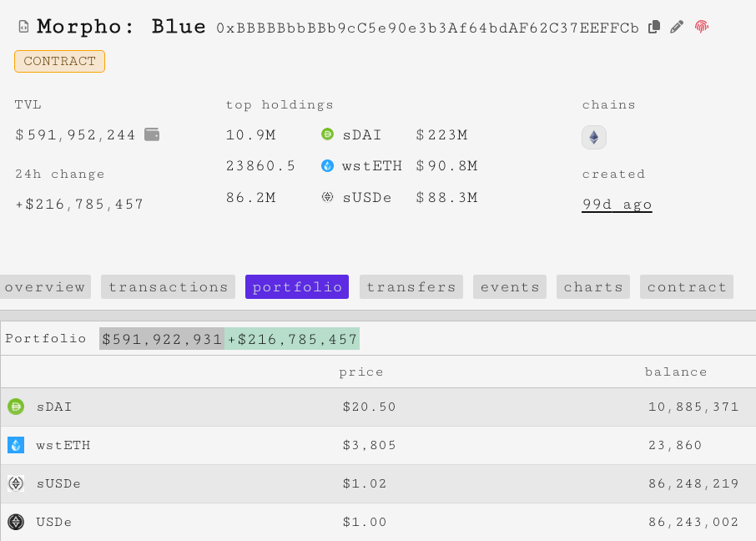Image resolution: width=756 pixels, height=541 pixels.
Task: Click the contract address text
Action: coord(428,28)
